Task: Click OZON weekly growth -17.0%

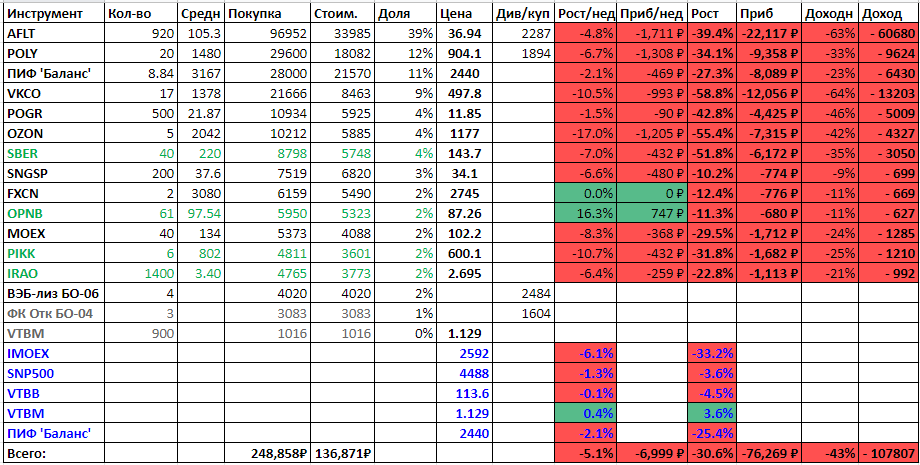Action: point(585,134)
